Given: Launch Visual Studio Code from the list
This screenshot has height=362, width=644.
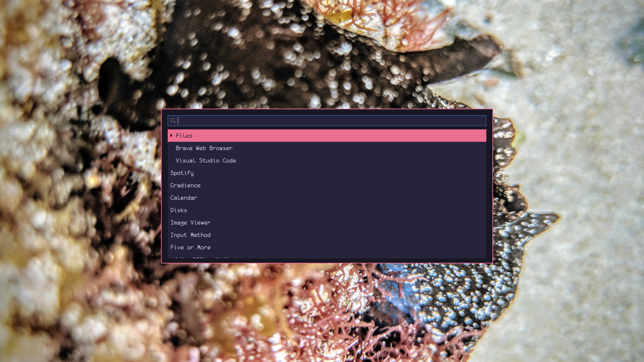Looking at the screenshot, I should (206, 161).
